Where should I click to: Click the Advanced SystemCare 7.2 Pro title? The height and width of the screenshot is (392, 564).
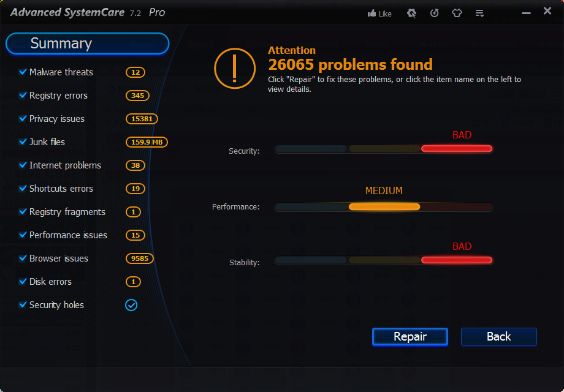88,13
